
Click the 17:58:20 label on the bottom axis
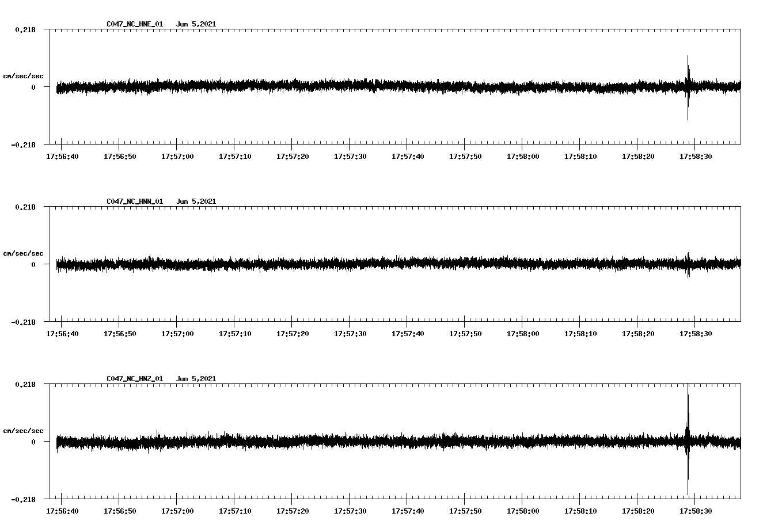click(x=639, y=510)
